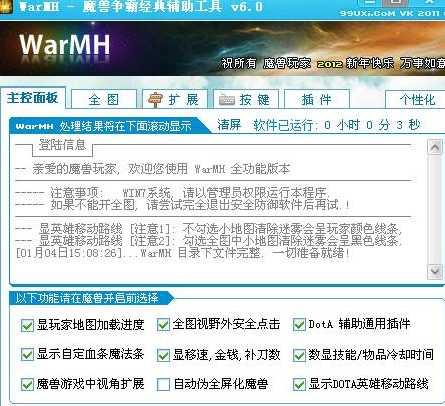Click the keyboard icon on 按键 tab

(227, 100)
